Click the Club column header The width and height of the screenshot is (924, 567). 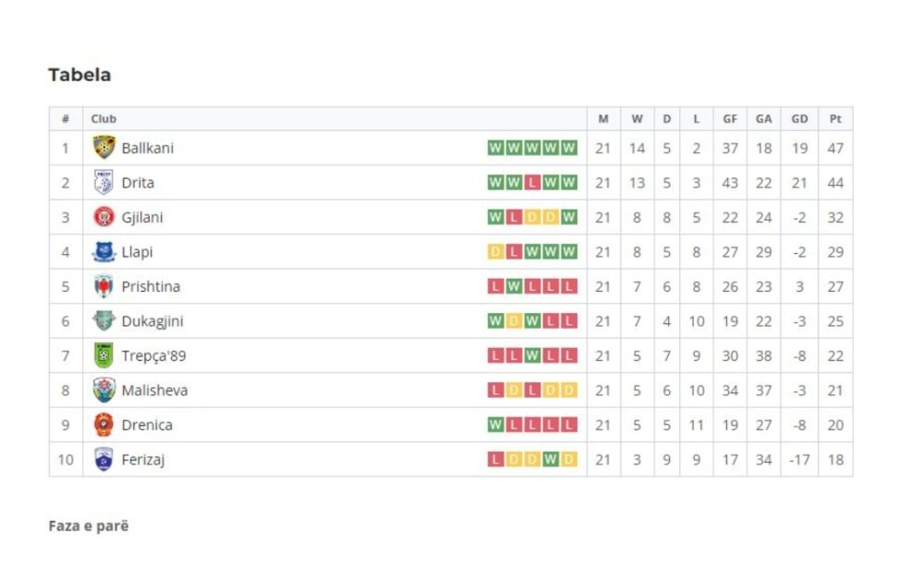tap(103, 119)
